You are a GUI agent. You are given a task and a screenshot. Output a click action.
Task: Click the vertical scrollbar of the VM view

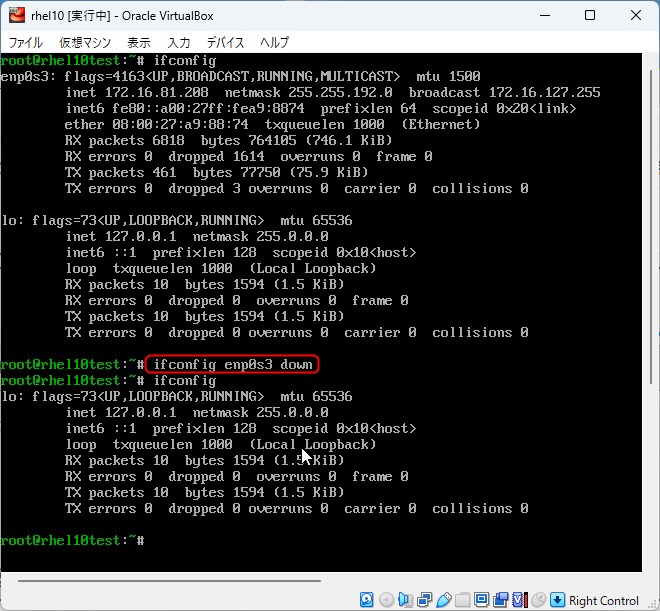click(651, 226)
